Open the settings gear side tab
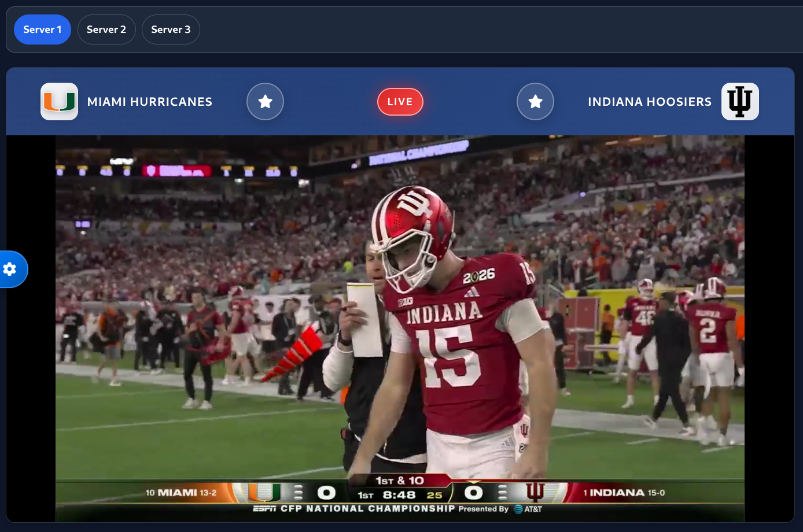This screenshot has width=803, height=532. [x=10, y=269]
